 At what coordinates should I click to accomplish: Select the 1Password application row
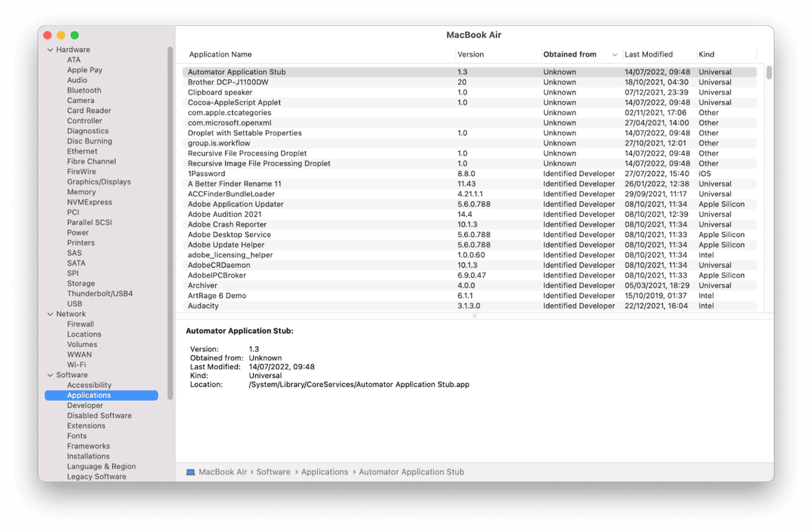[469, 174]
